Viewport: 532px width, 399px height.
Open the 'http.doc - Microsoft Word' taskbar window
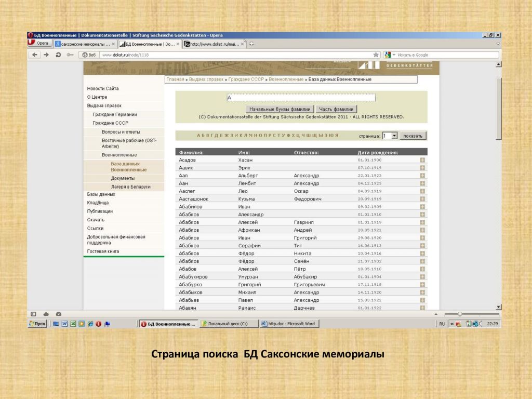(289, 324)
